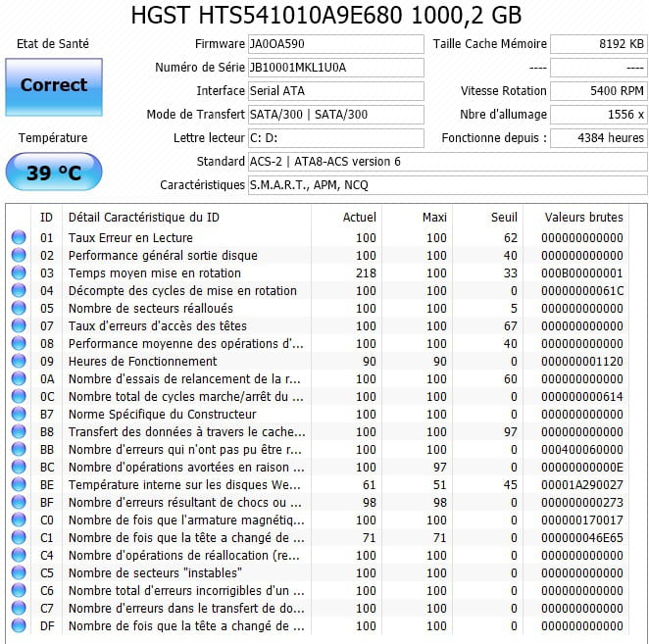This screenshot has width=649, height=644.
Task: Click the Vitesse Rotation field 5400 RPM
Action: 598,91
